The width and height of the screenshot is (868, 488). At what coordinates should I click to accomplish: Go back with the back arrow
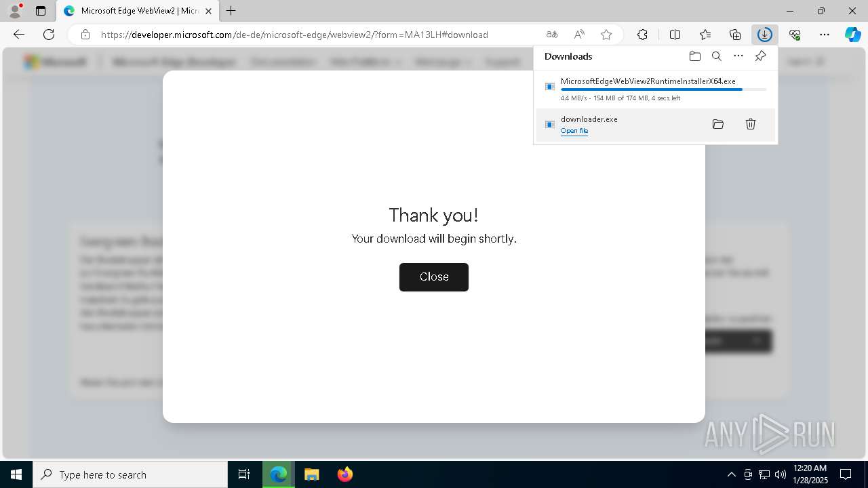(x=19, y=35)
